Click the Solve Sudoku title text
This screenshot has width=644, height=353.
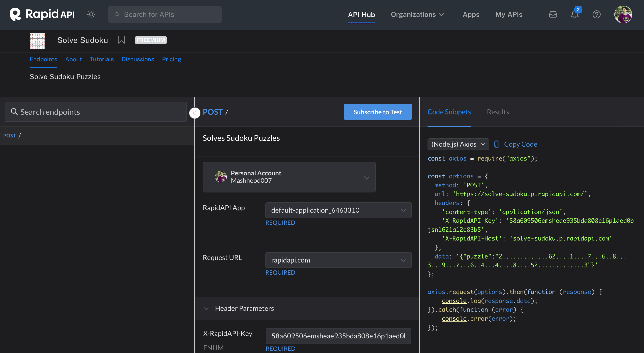coord(82,40)
